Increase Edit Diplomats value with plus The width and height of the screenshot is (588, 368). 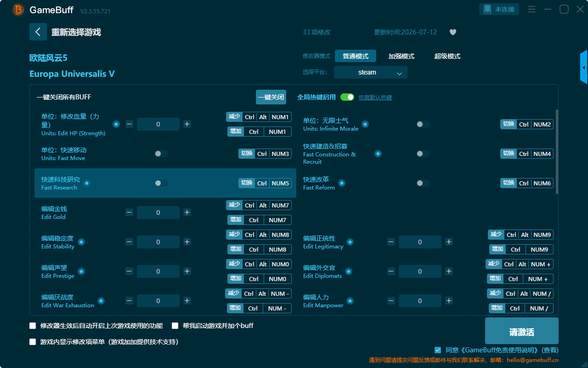(449, 271)
